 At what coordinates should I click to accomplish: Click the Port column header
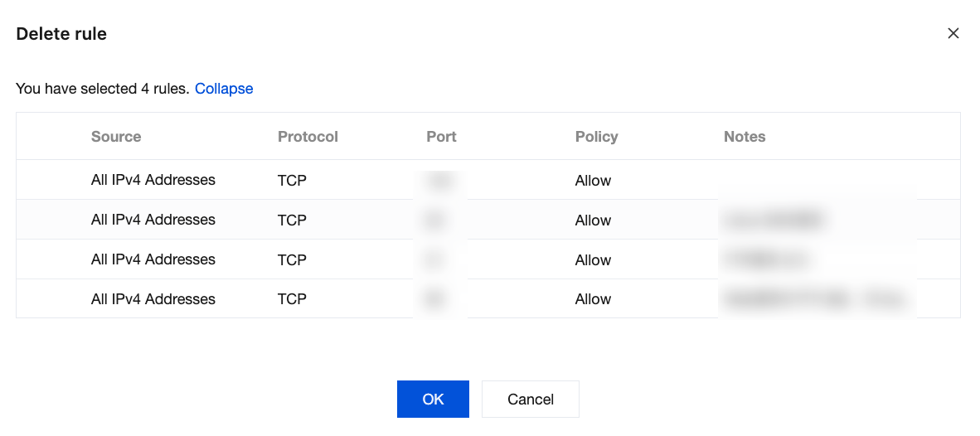[441, 137]
